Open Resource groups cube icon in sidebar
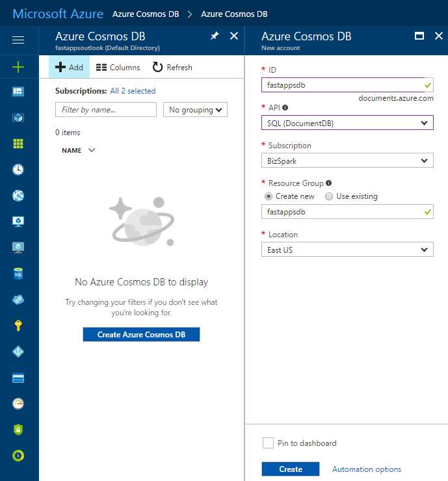The image size is (448, 481). 18,118
